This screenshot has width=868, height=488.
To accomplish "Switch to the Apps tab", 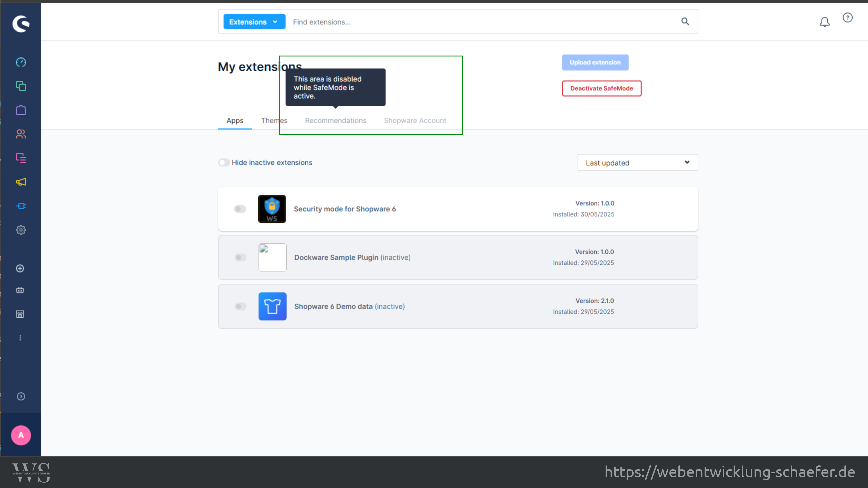I will coord(235,121).
